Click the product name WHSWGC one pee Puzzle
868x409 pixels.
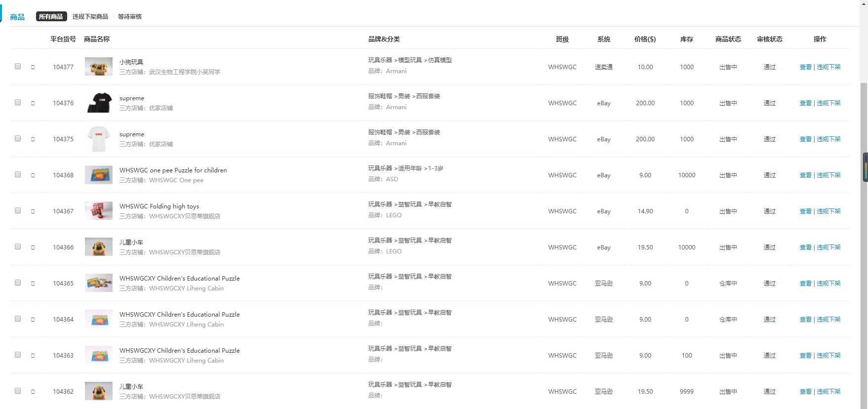[173, 170]
